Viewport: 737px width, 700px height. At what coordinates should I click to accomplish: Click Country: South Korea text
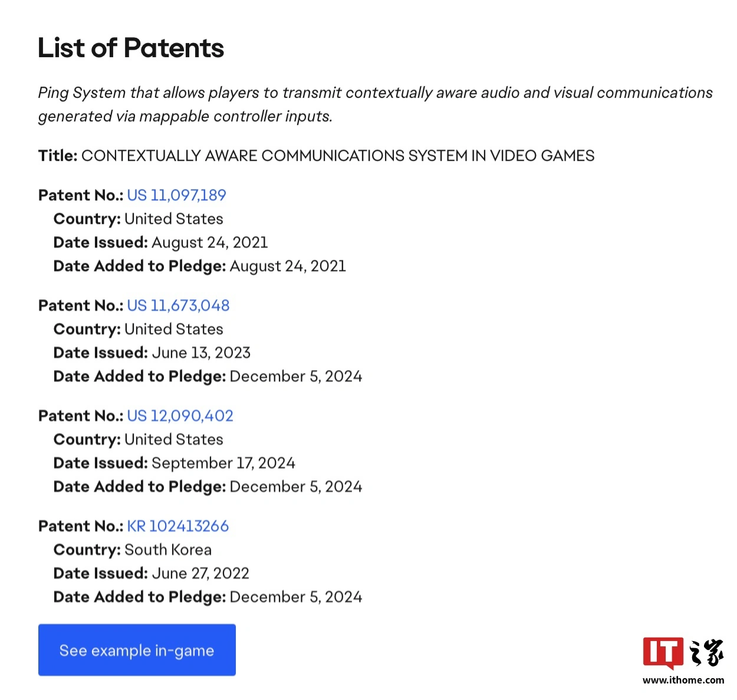[x=133, y=549]
